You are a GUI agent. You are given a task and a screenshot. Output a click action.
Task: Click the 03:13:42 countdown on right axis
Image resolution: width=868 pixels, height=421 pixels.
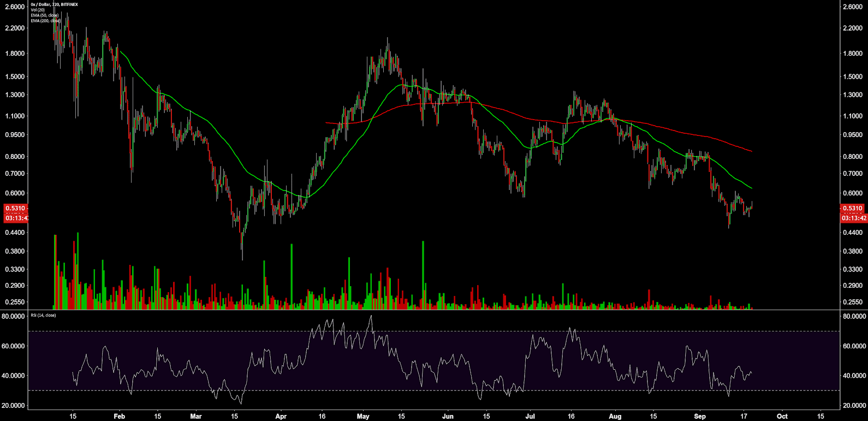point(854,218)
